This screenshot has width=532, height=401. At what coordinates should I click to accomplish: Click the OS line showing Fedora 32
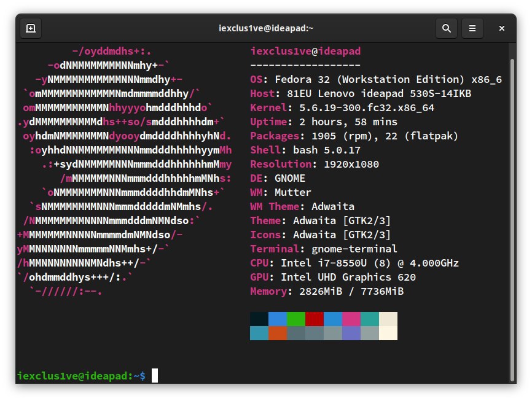point(376,79)
